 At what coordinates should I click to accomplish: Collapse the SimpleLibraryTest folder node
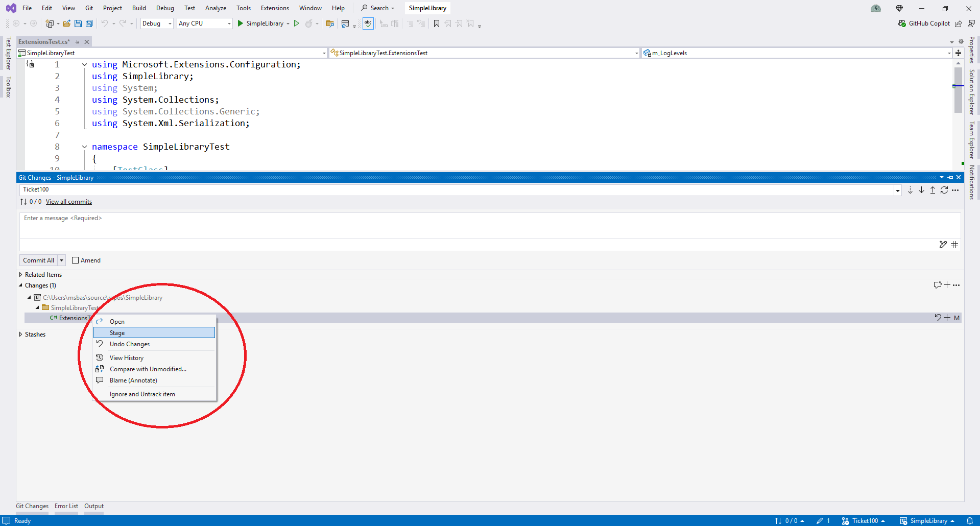[x=37, y=308]
